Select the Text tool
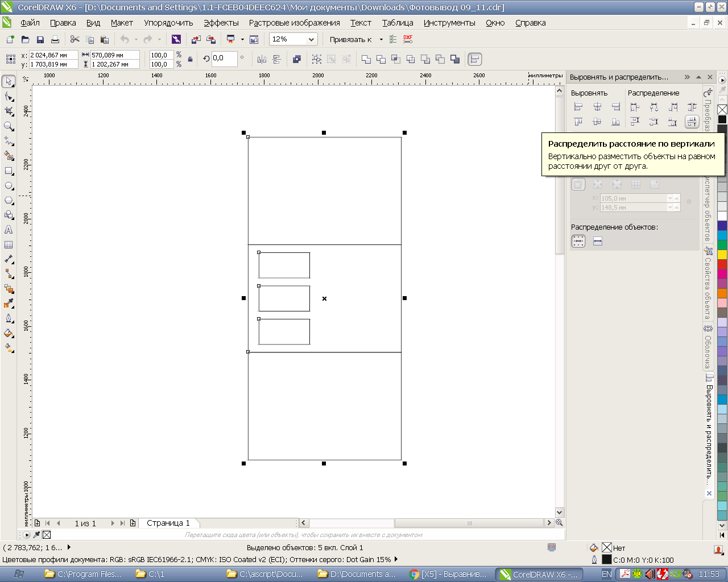This screenshot has height=582, width=728. pyautogui.click(x=9, y=230)
